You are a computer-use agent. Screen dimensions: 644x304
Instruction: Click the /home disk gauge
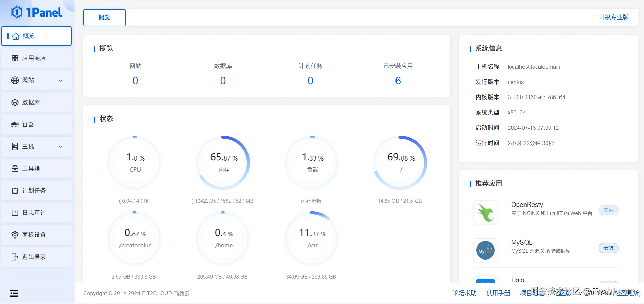coord(223,238)
